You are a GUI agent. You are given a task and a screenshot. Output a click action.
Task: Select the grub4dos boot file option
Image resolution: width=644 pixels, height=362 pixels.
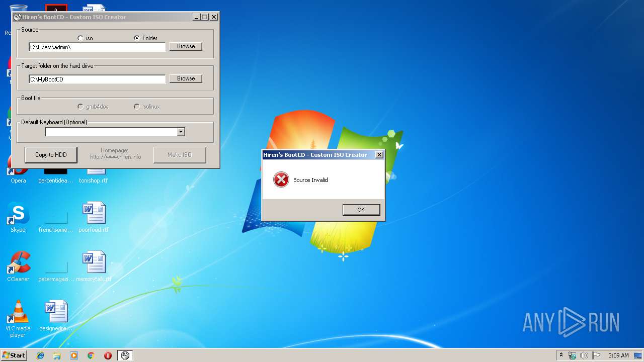pyautogui.click(x=80, y=107)
